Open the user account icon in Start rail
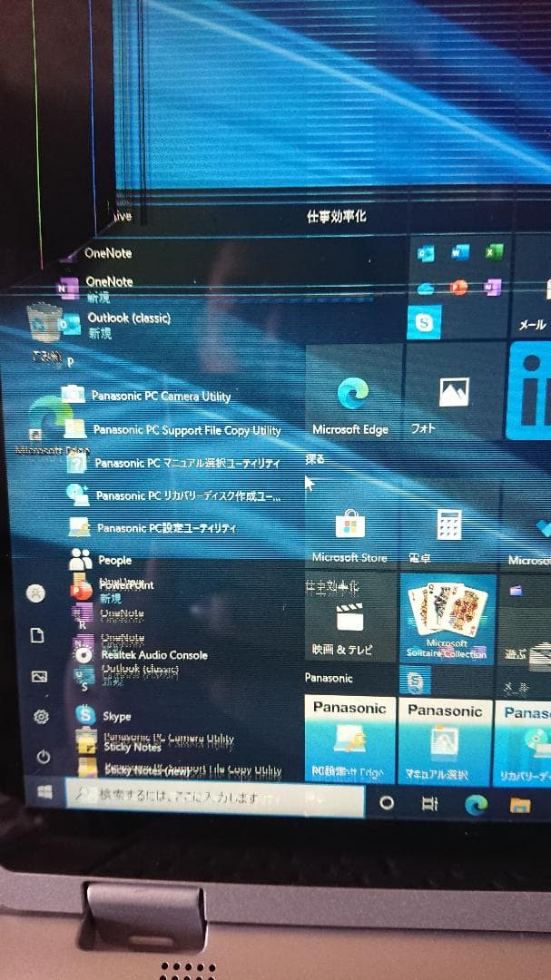 [35, 593]
